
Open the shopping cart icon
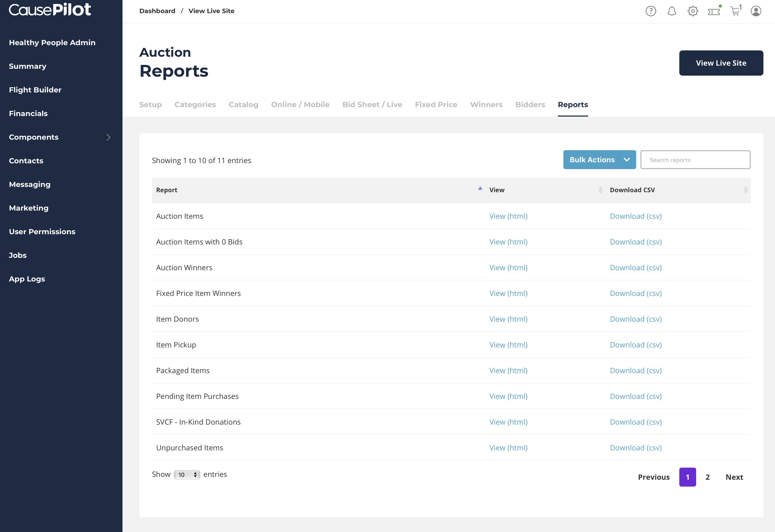pos(735,11)
